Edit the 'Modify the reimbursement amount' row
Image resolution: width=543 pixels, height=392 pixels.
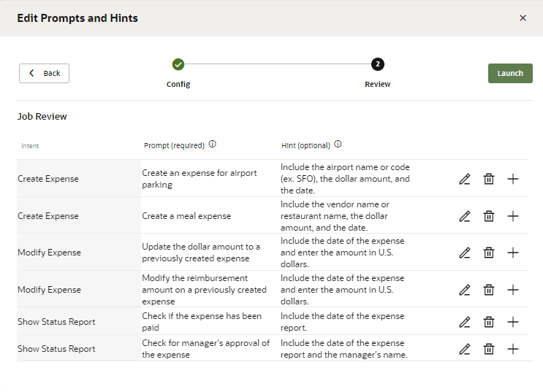coord(465,290)
